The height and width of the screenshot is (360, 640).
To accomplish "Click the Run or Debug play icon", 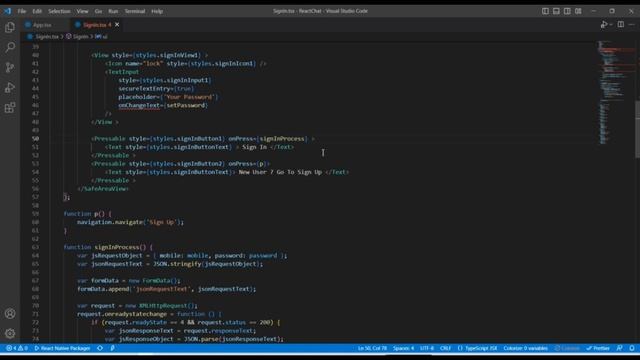I will 603,25.
